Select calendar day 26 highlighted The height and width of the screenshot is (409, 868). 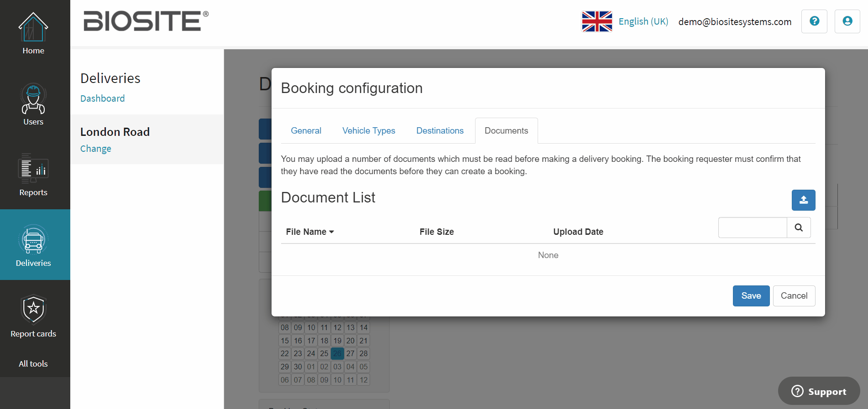click(337, 353)
